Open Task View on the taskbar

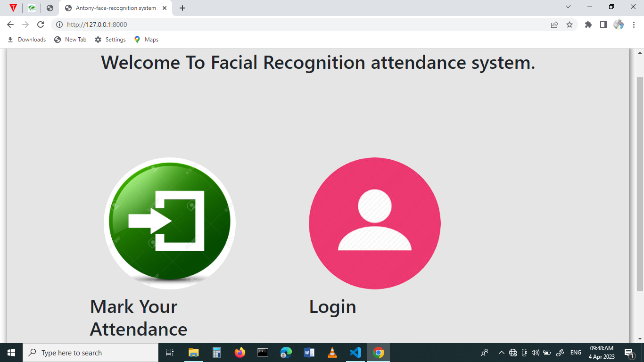pos(170,353)
